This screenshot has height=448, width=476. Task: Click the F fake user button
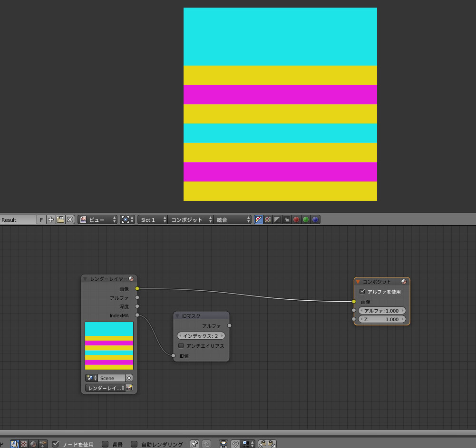point(41,219)
